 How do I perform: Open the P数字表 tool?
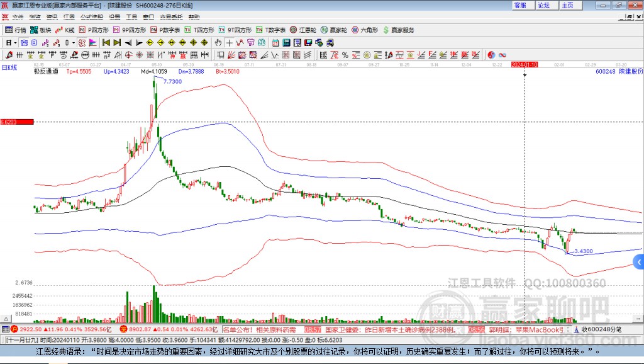pos(165,30)
